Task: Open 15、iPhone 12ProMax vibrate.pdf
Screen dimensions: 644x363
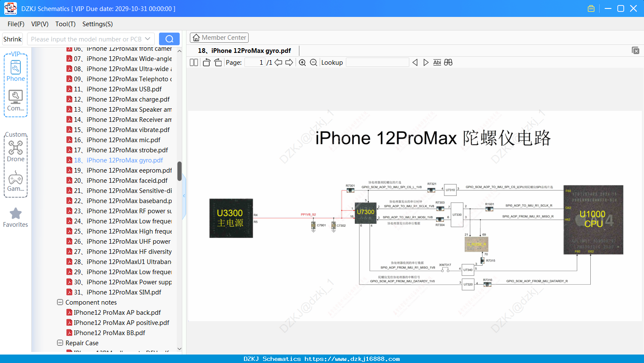Action: tap(118, 130)
